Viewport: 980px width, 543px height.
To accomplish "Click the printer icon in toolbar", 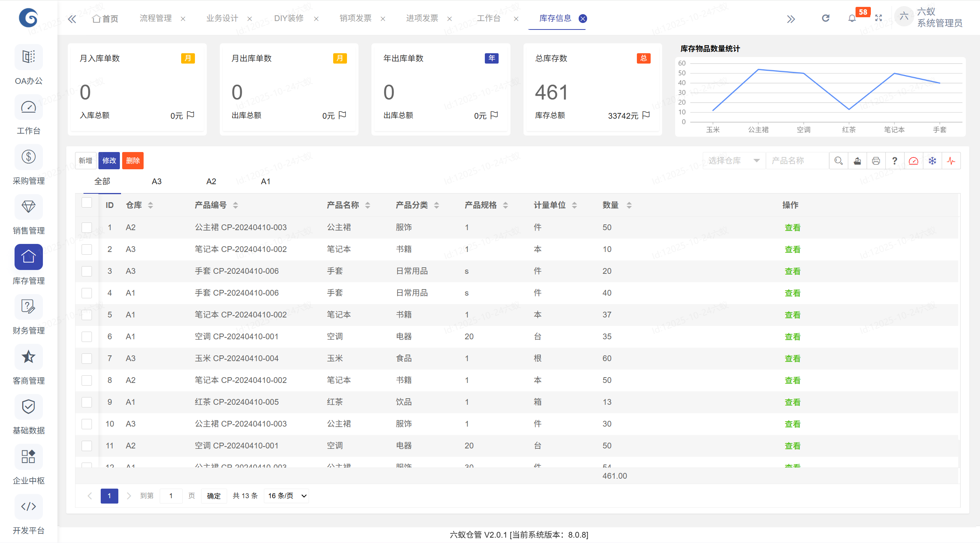I will 876,161.
